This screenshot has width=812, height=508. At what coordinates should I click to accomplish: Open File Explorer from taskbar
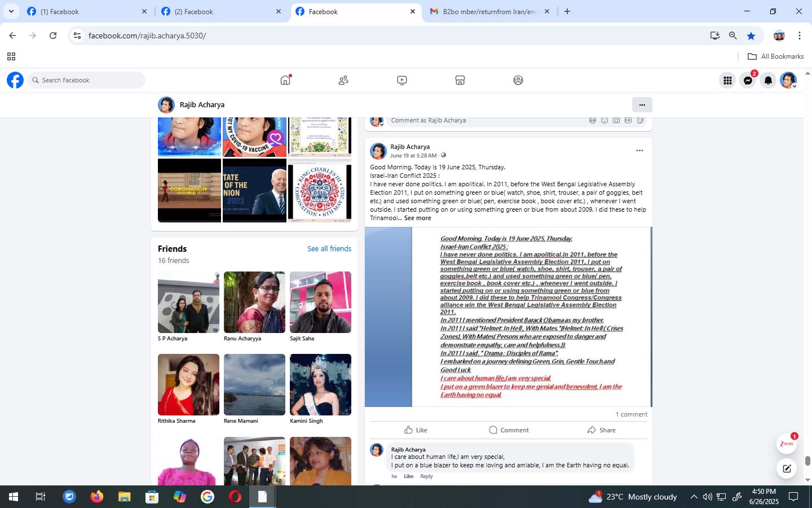[x=124, y=497]
